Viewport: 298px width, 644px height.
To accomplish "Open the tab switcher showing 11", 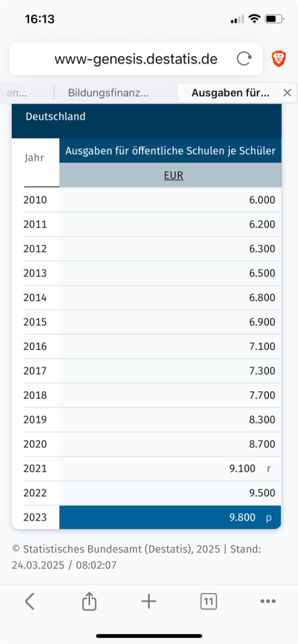I will (x=208, y=602).
